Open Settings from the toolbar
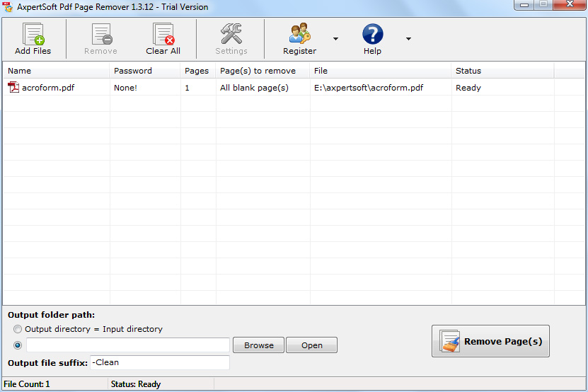The height and width of the screenshot is (392, 588). 231,39
